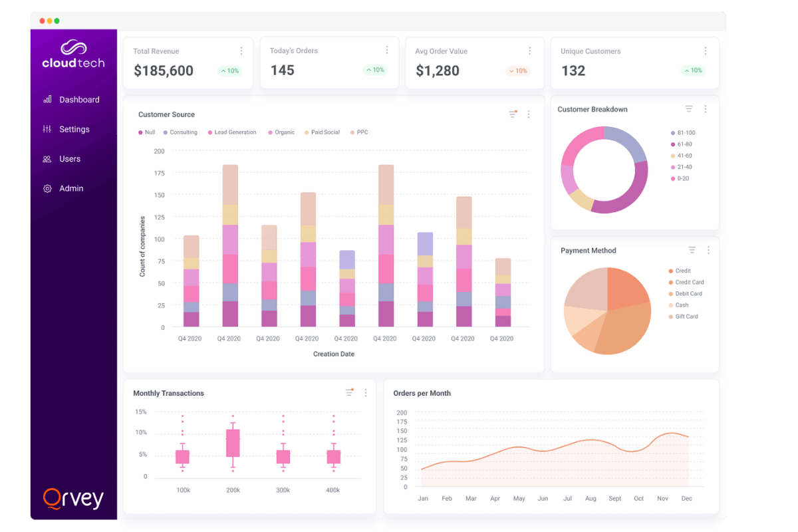Click the 10% badge on Today's Orders card
Image resolution: width=798 pixels, height=532 pixels.
[x=374, y=69]
